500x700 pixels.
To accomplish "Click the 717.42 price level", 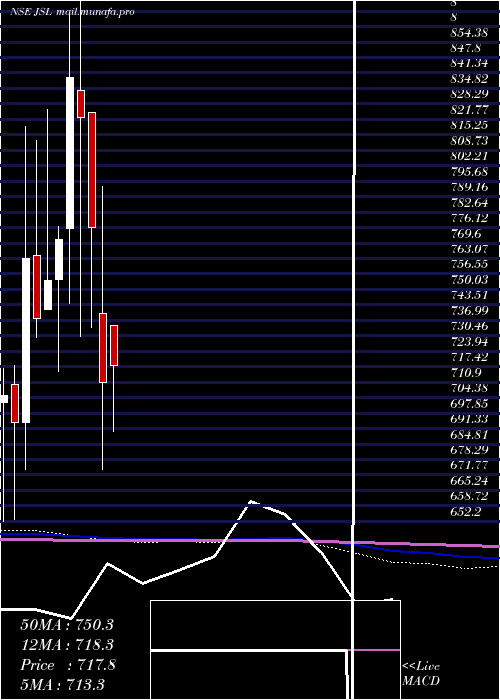I will pyautogui.click(x=469, y=358).
